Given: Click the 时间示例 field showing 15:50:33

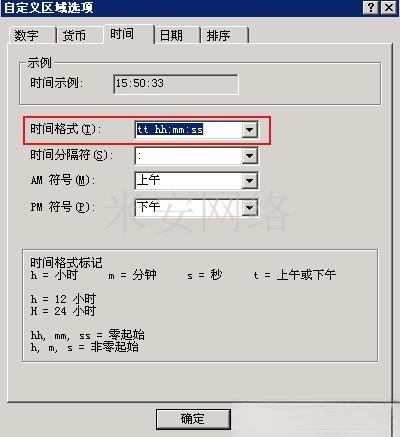Looking at the screenshot, I should (176, 84).
